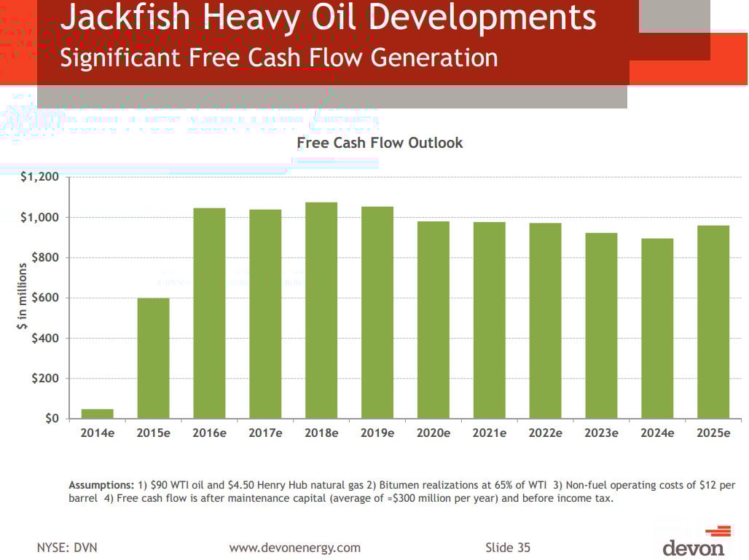749x560 pixels.
Task: Click the 2016e free cash flow bar
Action: tap(209, 313)
